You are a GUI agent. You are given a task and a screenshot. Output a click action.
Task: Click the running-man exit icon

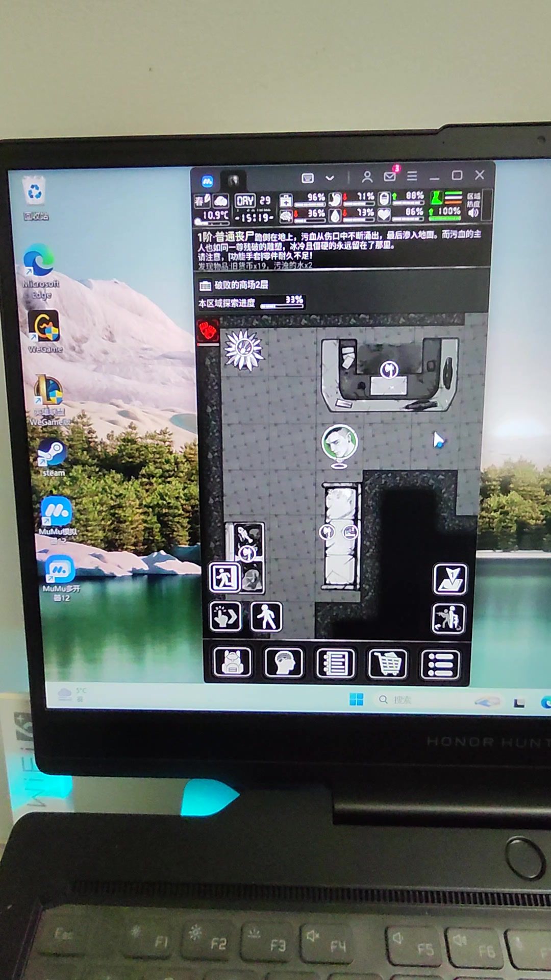pyautogui.click(x=225, y=577)
